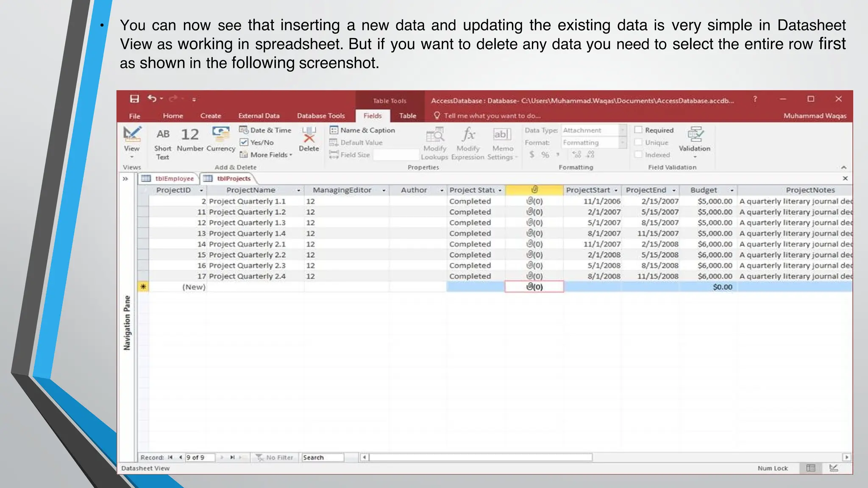
Task: Decrease decimal places icon
Action: click(590, 155)
